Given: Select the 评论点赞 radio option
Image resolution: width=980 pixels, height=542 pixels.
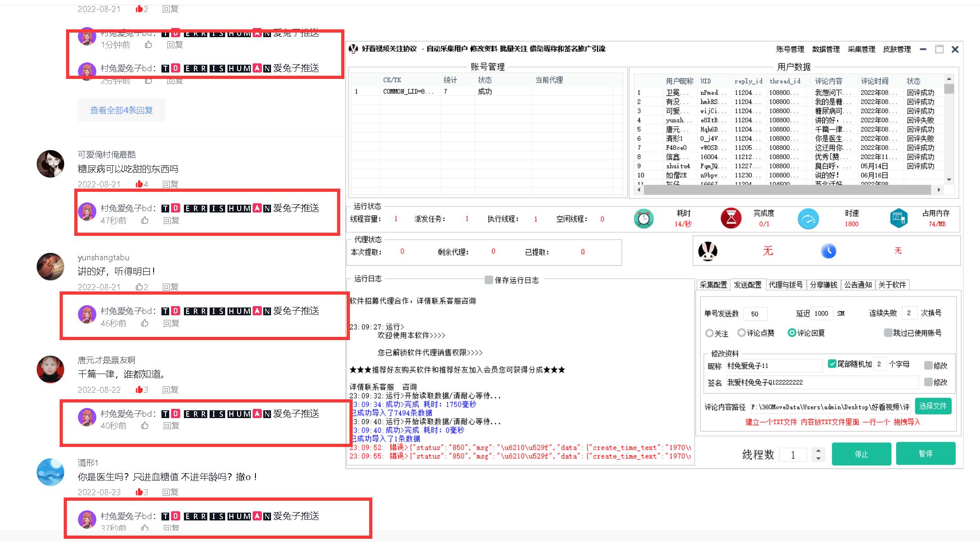Looking at the screenshot, I should (742, 333).
